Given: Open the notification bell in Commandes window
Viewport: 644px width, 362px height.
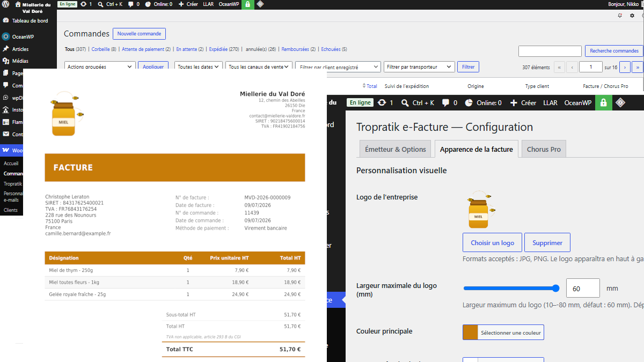Looking at the screenshot, I should click(x=620, y=16).
